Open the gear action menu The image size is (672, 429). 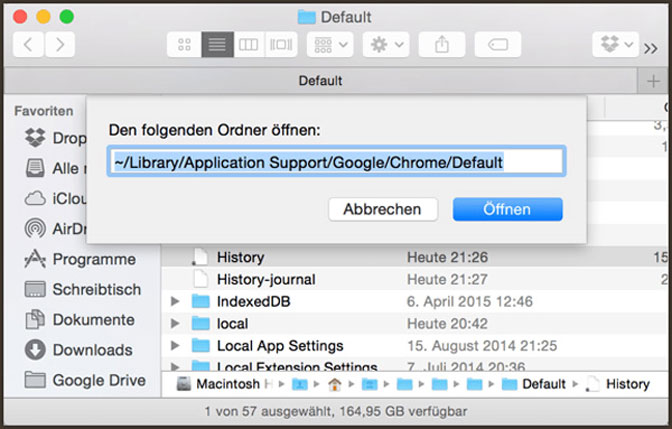386,44
